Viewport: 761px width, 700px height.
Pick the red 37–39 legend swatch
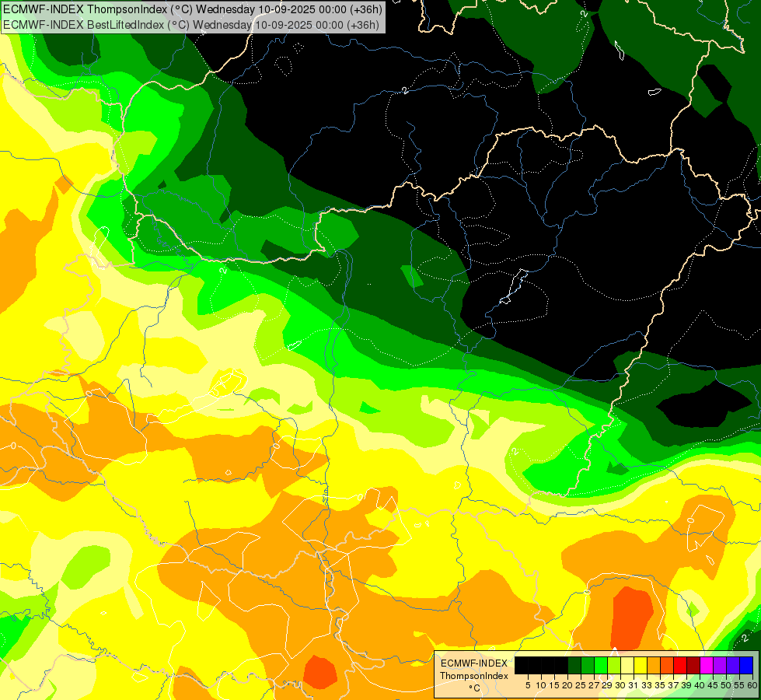(680, 665)
